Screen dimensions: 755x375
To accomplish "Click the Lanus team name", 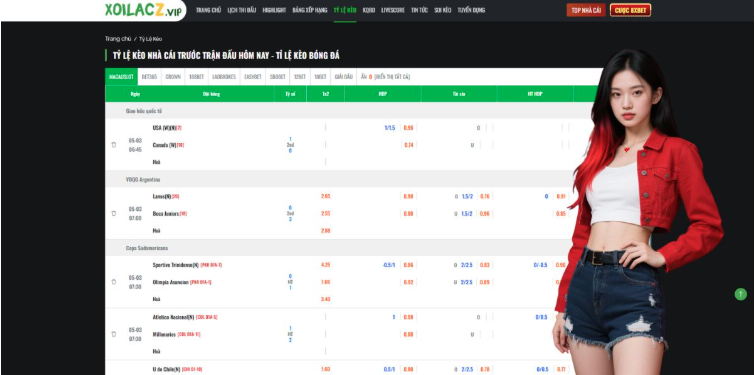I will [x=162, y=196].
